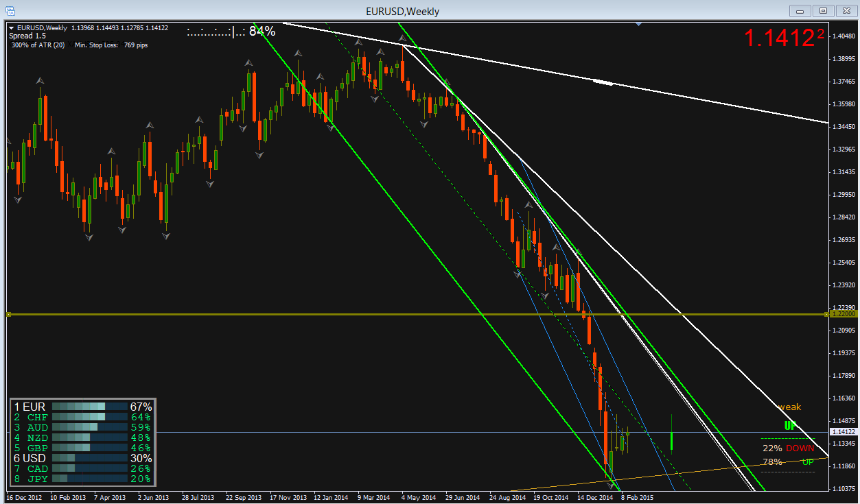Viewport: 860px width, 504px height.
Task: Click the '8 Feb 2015' date label
Action: [638, 497]
